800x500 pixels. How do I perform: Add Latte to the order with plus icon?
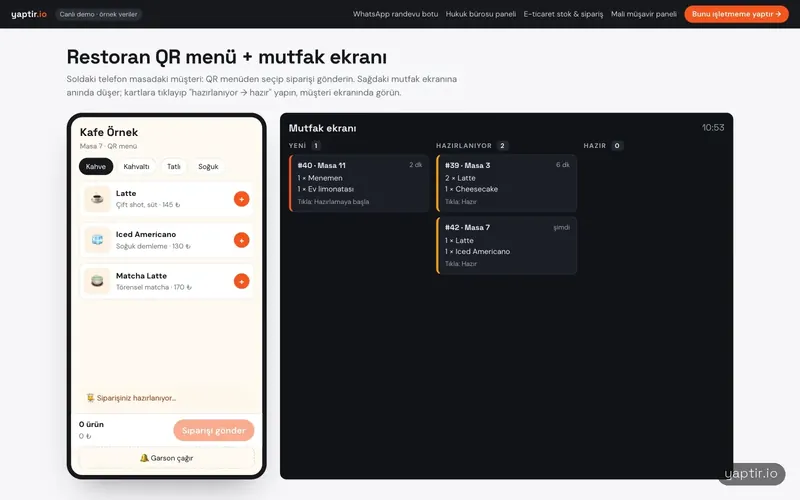point(241,199)
